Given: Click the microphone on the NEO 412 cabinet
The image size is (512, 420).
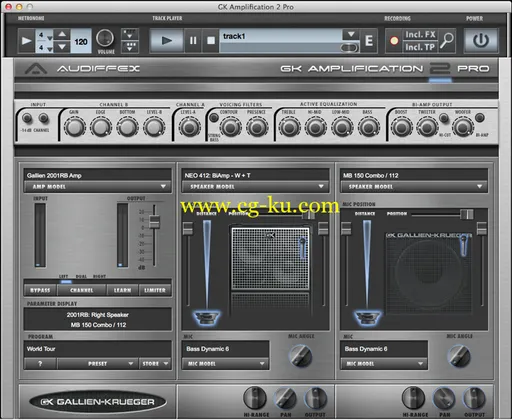Looking at the screenshot, I should (302, 248).
